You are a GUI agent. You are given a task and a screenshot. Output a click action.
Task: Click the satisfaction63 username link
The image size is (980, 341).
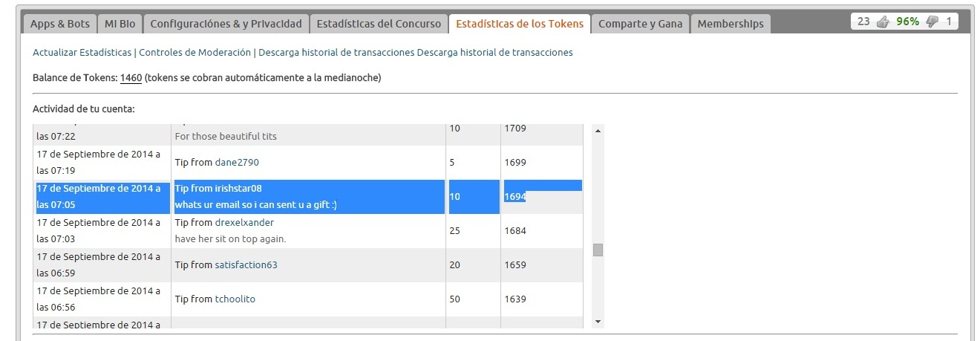pos(246,264)
